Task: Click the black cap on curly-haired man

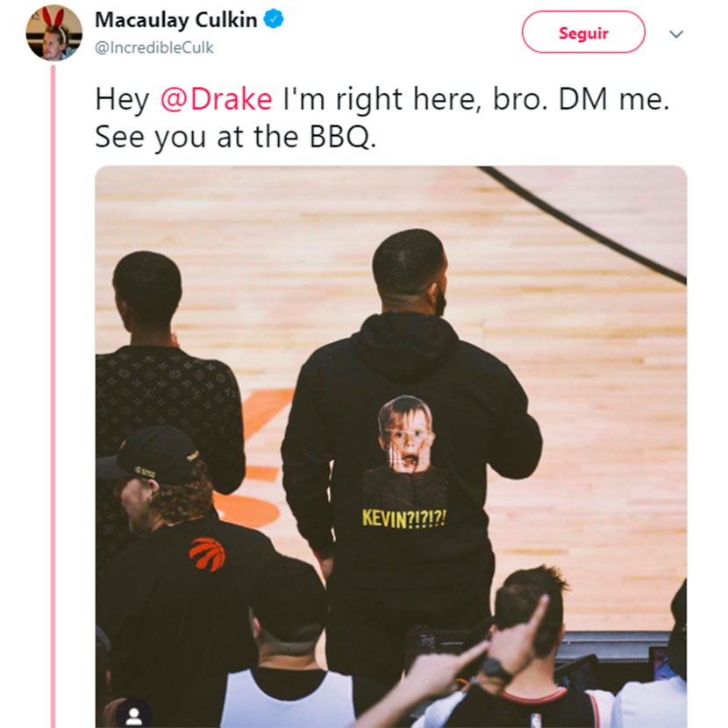Action: (149, 456)
